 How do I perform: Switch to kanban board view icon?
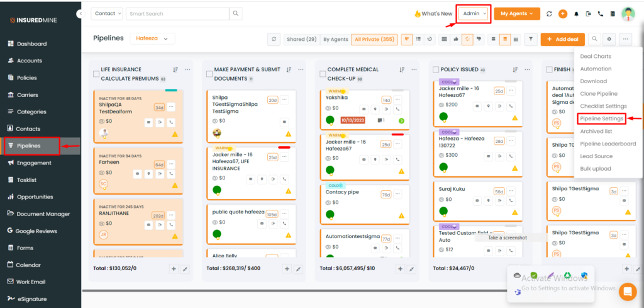point(407,39)
